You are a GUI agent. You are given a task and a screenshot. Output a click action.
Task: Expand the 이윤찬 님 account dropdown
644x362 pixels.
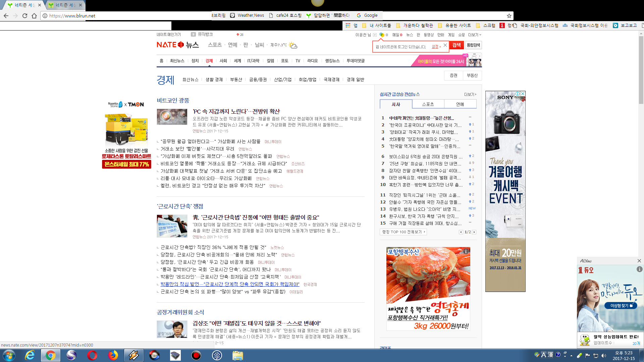375,35
